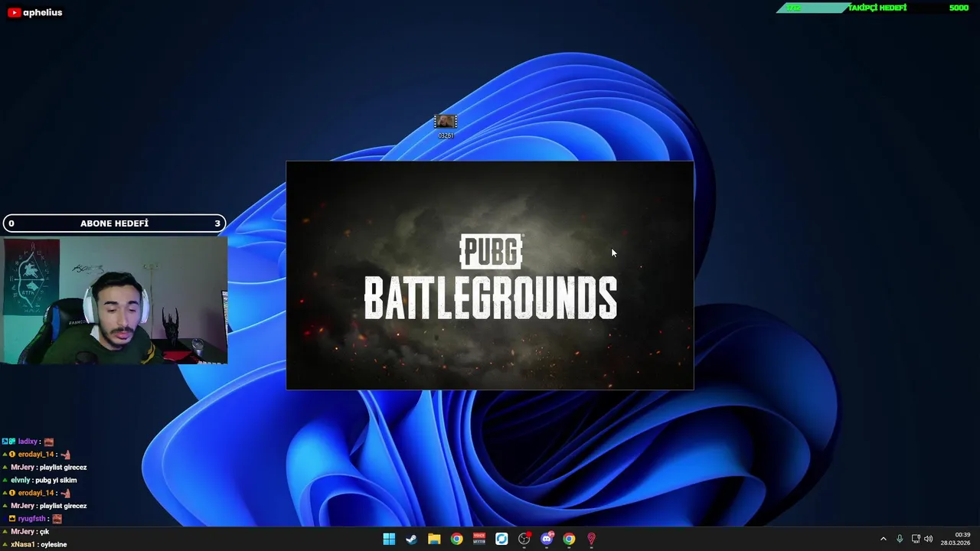This screenshot has height=551, width=980.
Task: Click the ryugfsth chat username
Action: coord(32,519)
